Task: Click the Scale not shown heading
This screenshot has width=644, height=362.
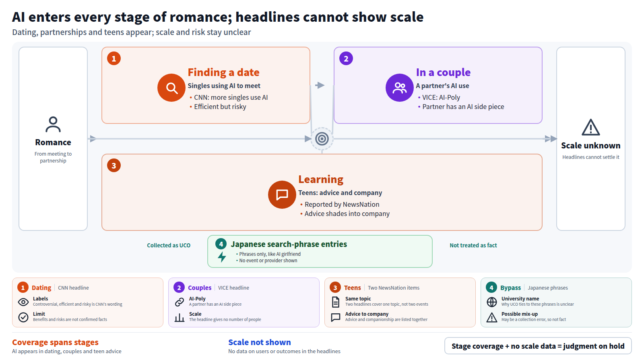Action: [260, 342]
